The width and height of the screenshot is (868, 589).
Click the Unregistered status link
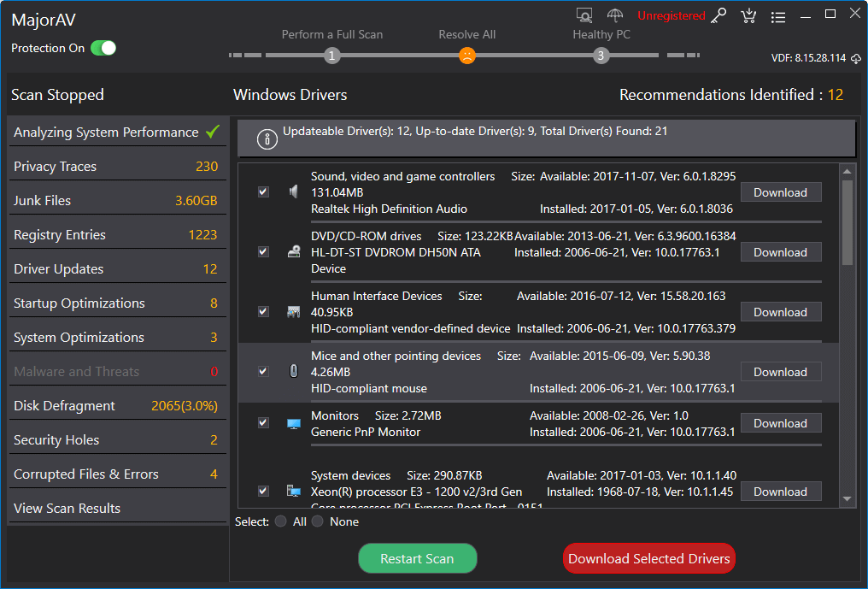[x=671, y=15]
